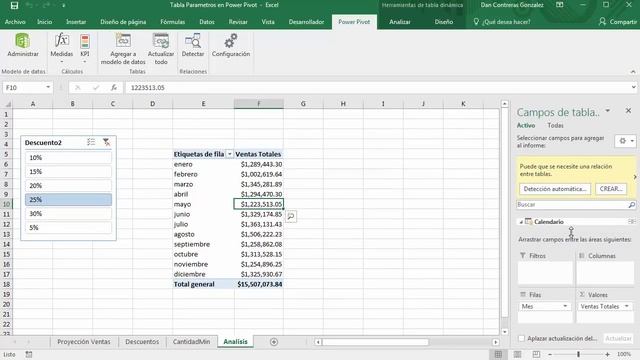Zoom in with plus button
Screen dimensions: 640x360
tap(607, 354)
